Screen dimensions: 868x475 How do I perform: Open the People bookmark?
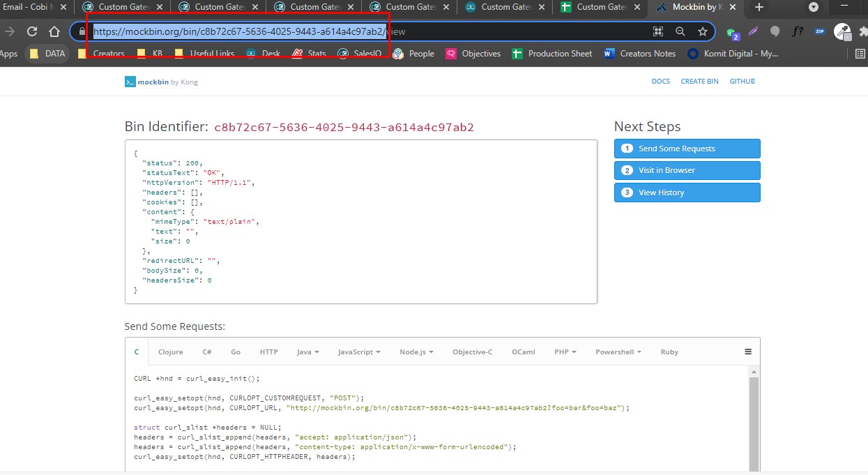point(413,54)
